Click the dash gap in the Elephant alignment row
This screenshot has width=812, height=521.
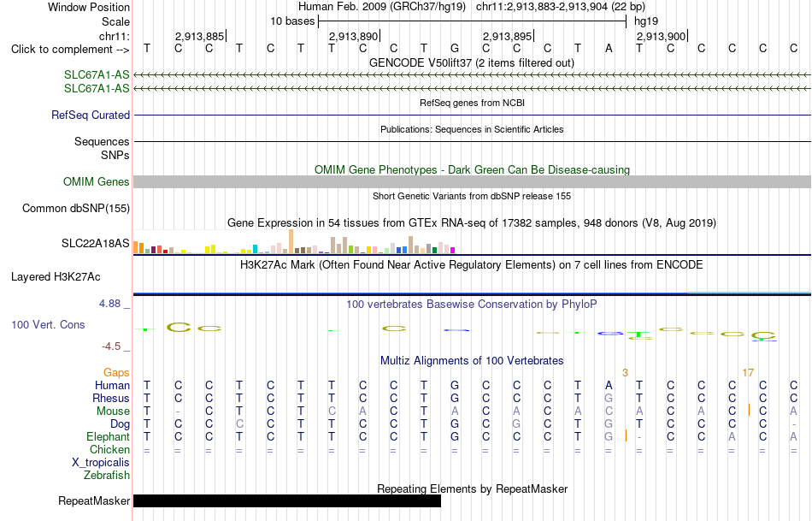pos(639,437)
